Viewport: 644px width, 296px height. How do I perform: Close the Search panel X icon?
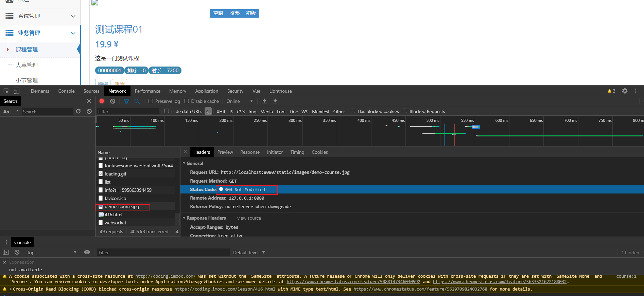pos(89,101)
